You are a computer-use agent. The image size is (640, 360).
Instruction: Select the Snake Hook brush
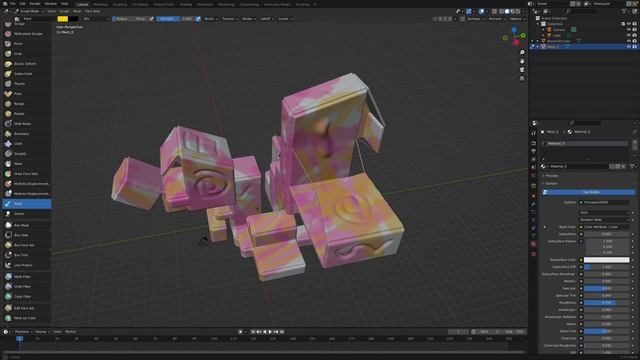27,74
